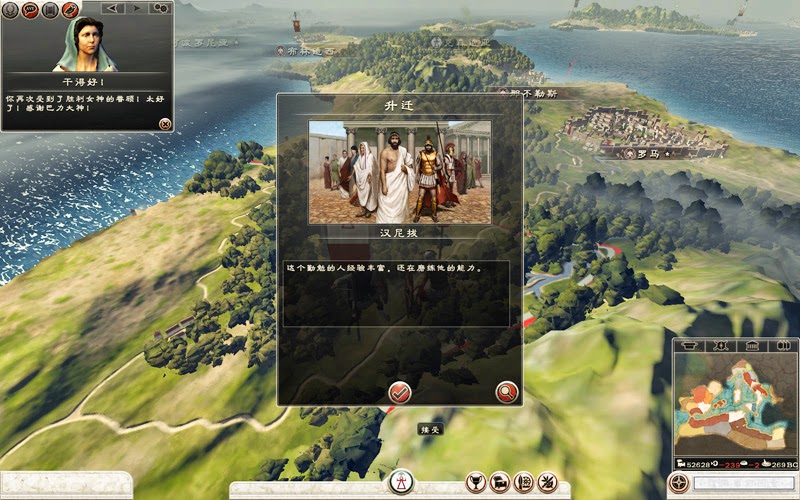Select the crossed swords minimap tab
The height and width of the screenshot is (500, 800).
pos(720,345)
